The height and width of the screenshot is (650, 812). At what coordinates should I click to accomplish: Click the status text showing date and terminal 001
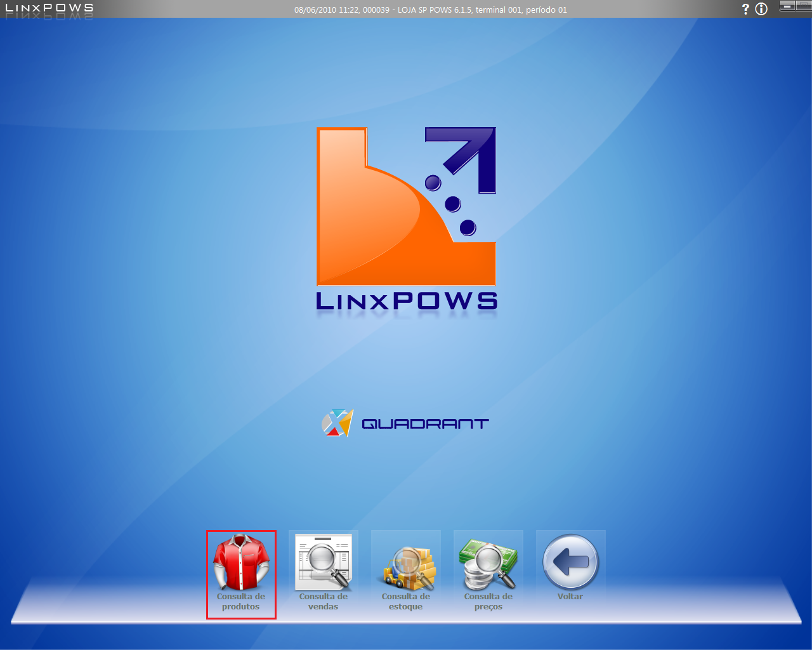pyautogui.click(x=431, y=10)
